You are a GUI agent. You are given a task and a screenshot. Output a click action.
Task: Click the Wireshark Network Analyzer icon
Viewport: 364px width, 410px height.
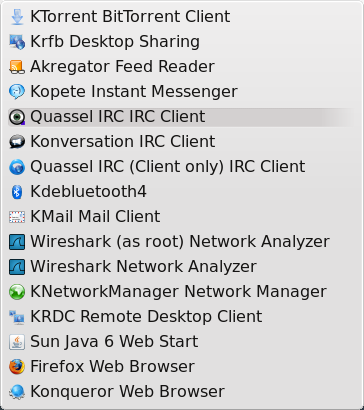(17, 267)
